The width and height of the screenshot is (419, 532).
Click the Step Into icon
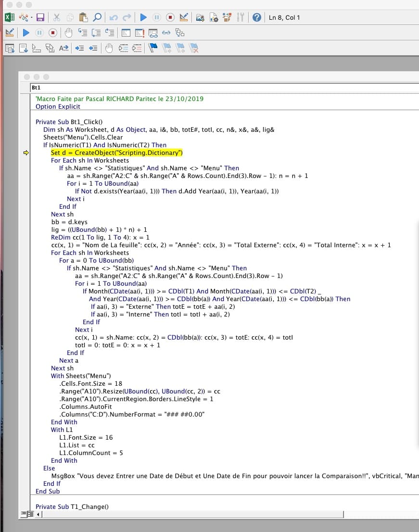point(83,33)
